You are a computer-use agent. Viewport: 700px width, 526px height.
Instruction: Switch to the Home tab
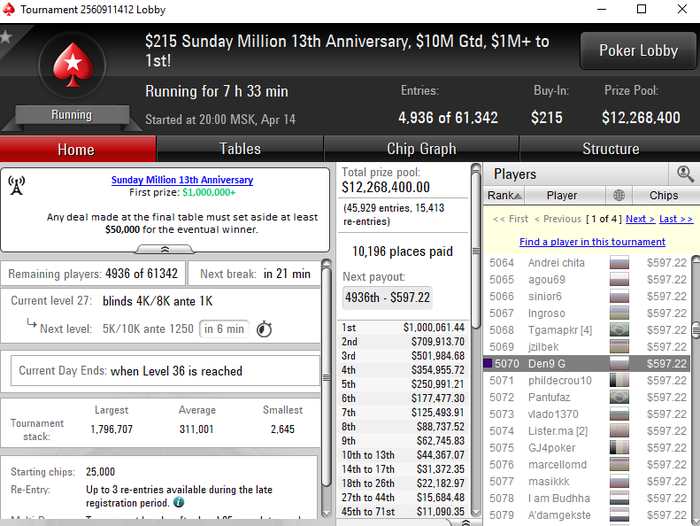tap(78, 149)
